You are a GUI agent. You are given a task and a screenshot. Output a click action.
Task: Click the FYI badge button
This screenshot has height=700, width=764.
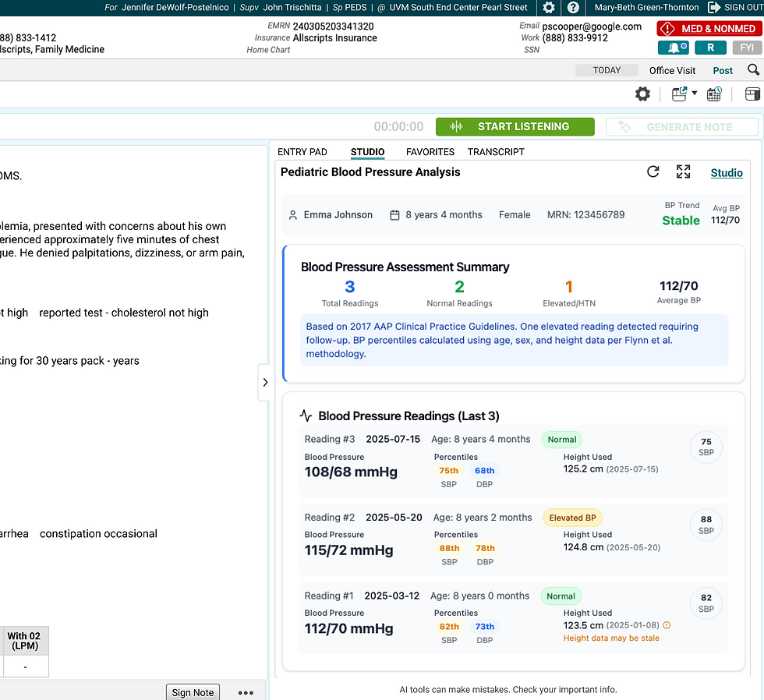pyautogui.click(x=747, y=48)
